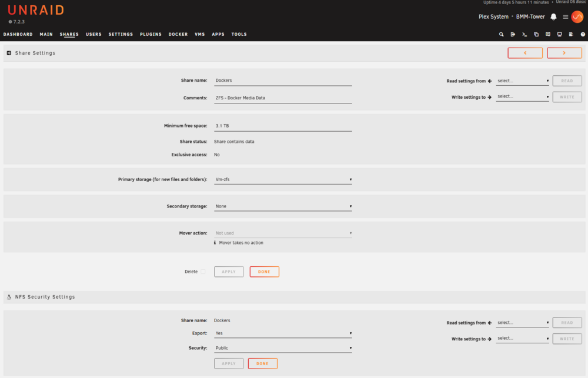
Task: Open the web terminal icon
Action: pyautogui.click(x=524, y=34)
